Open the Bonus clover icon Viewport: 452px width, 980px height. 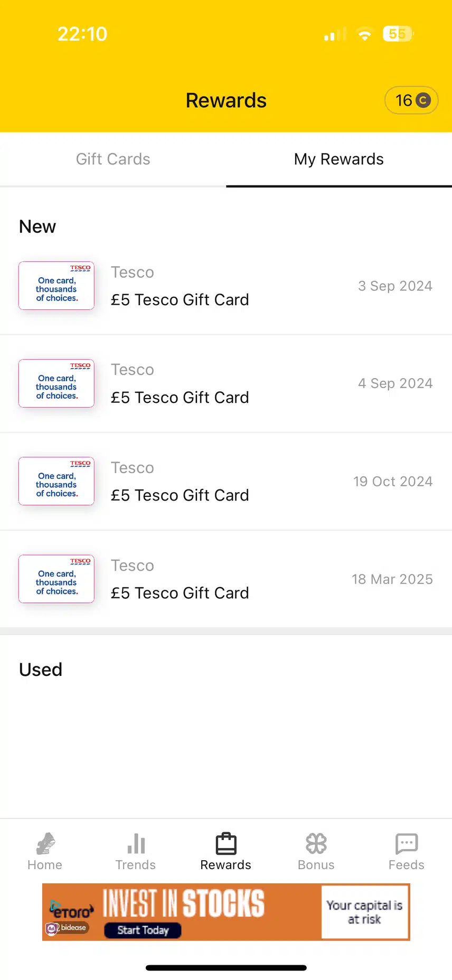coord(316,844)
